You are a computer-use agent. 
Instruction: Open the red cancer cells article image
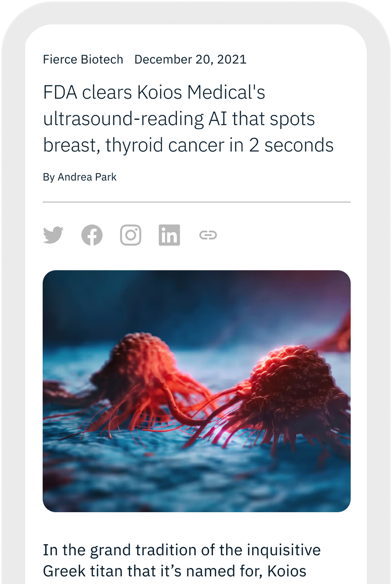click(x=197, y=391)
